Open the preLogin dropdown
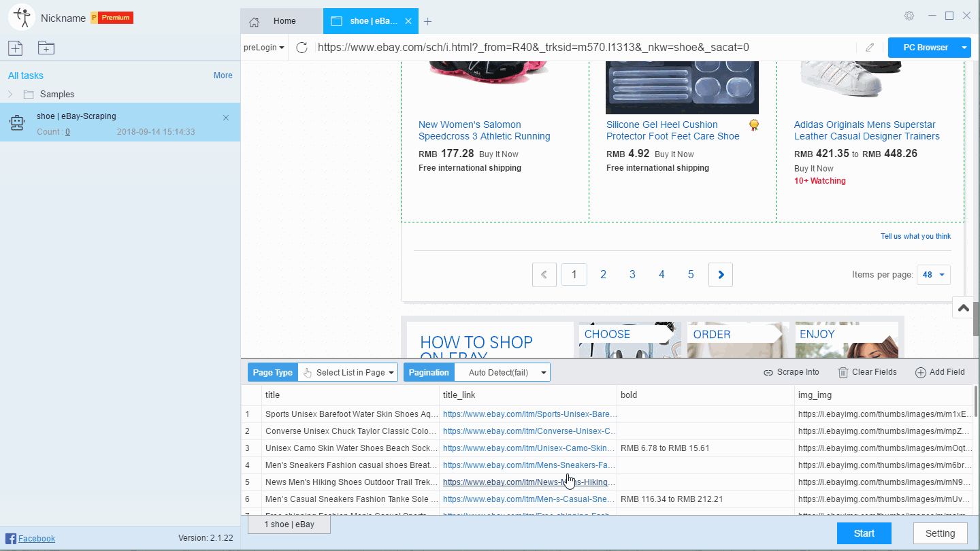980x551 pixels. [x=264, y=48]
